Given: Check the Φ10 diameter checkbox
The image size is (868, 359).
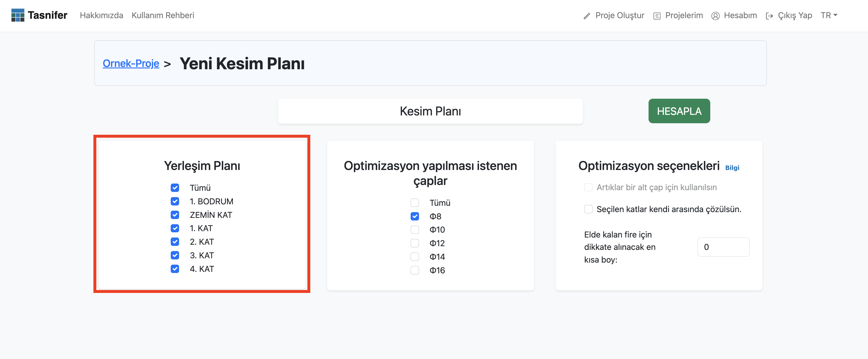Looking at the screenshot, I should (x=414, y=230).
